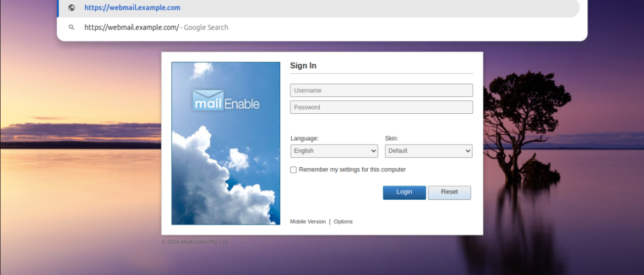Select the webmail.example.com URL suggestion
This screenshot has height=275, width=644.
(x=319, y=8)
